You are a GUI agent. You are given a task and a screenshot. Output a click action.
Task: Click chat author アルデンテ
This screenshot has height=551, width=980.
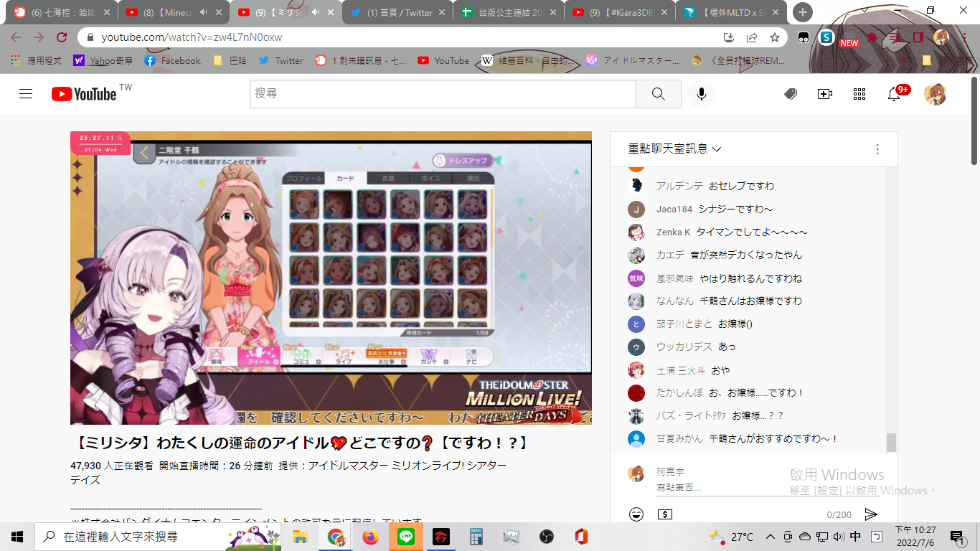click(x=679, y=186)
